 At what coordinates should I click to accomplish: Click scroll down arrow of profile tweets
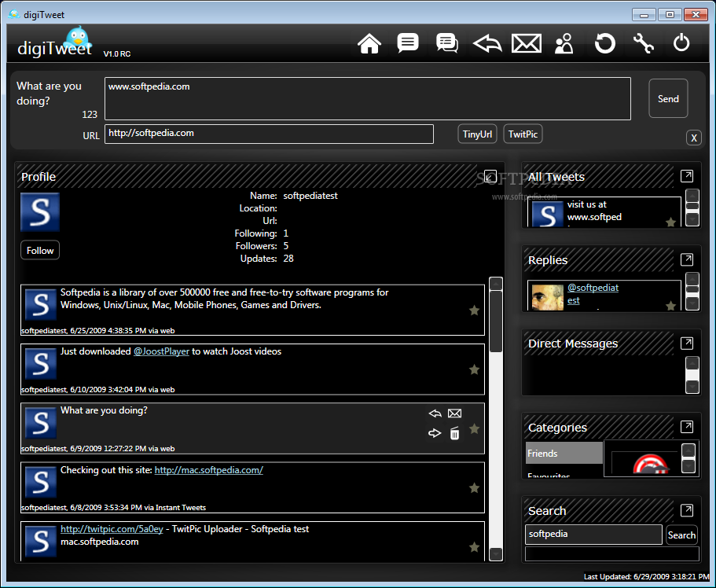coord(495,554)
